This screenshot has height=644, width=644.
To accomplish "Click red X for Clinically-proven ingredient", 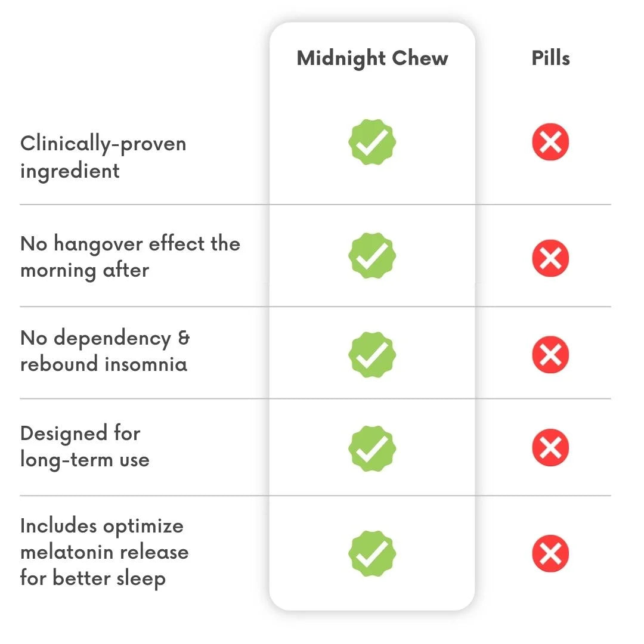I will (550, 143).
